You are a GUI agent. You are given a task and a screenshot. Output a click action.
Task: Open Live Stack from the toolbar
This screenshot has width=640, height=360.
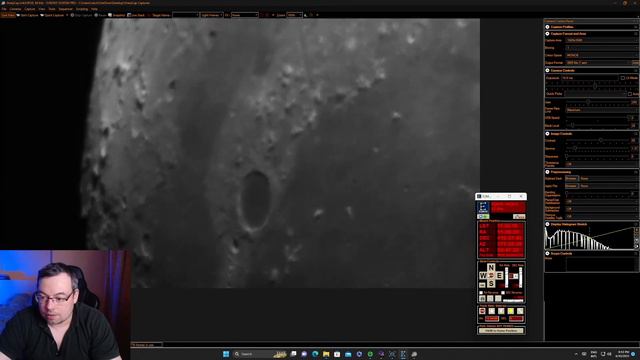136,15
